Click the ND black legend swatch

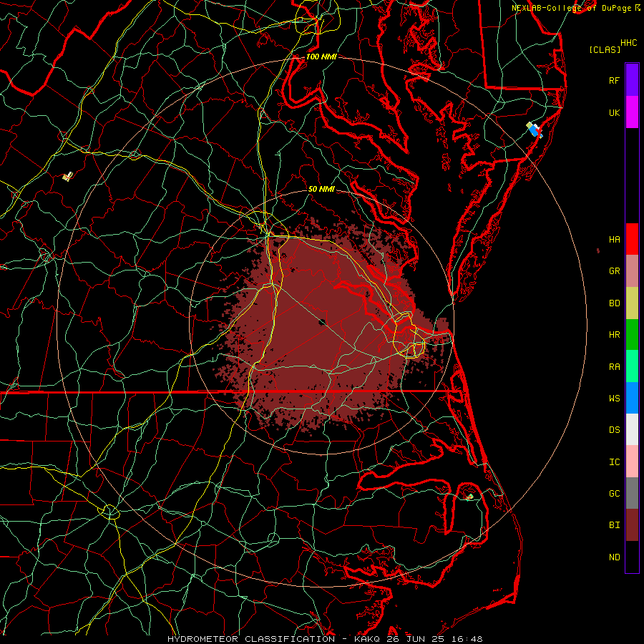click(x=632, y=557)
